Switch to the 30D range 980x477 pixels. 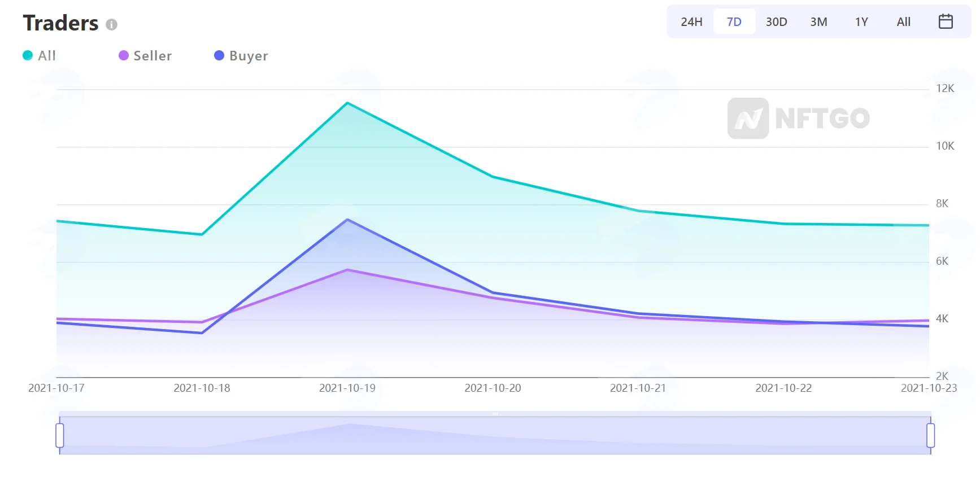777,21
